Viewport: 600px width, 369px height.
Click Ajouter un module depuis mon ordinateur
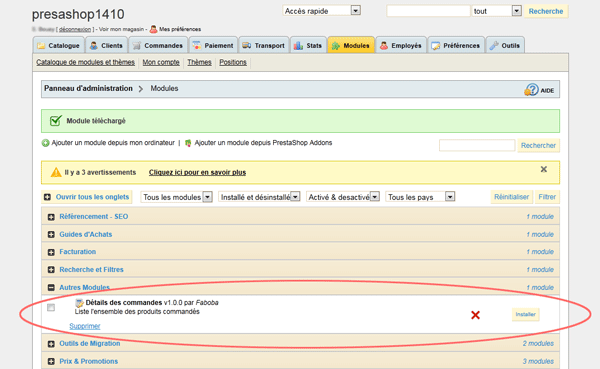click(113, 143)
